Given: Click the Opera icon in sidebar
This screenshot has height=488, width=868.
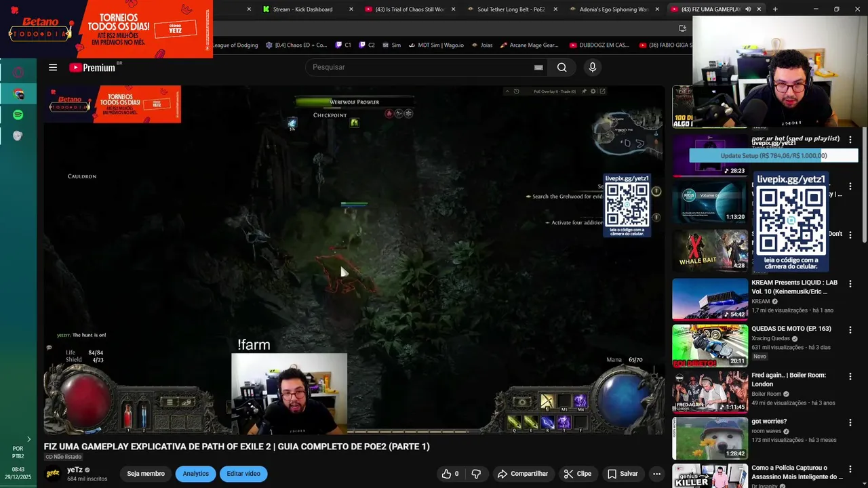Looking at the screenshot, I should pos(18,73).
